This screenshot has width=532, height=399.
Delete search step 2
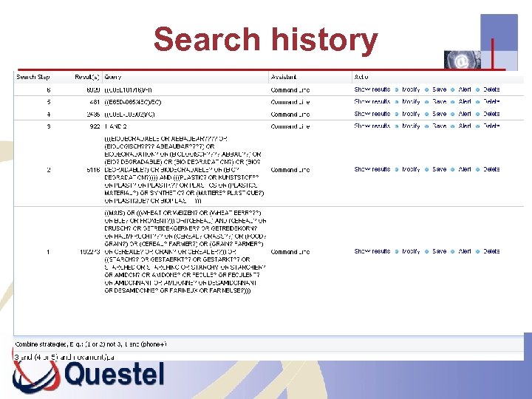[x=491, y=169]
